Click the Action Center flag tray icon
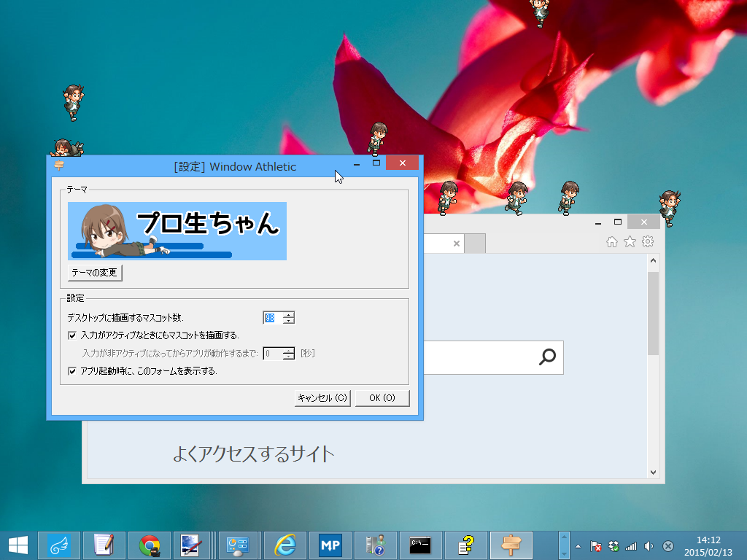 [595, 546]
